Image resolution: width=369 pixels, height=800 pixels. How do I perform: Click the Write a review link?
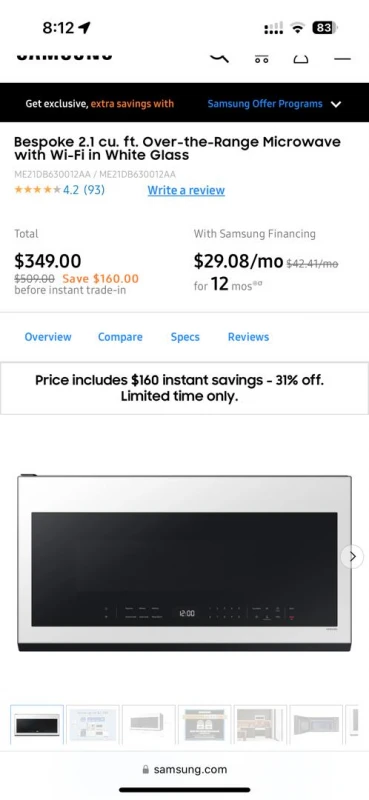[x=186, y=190]
